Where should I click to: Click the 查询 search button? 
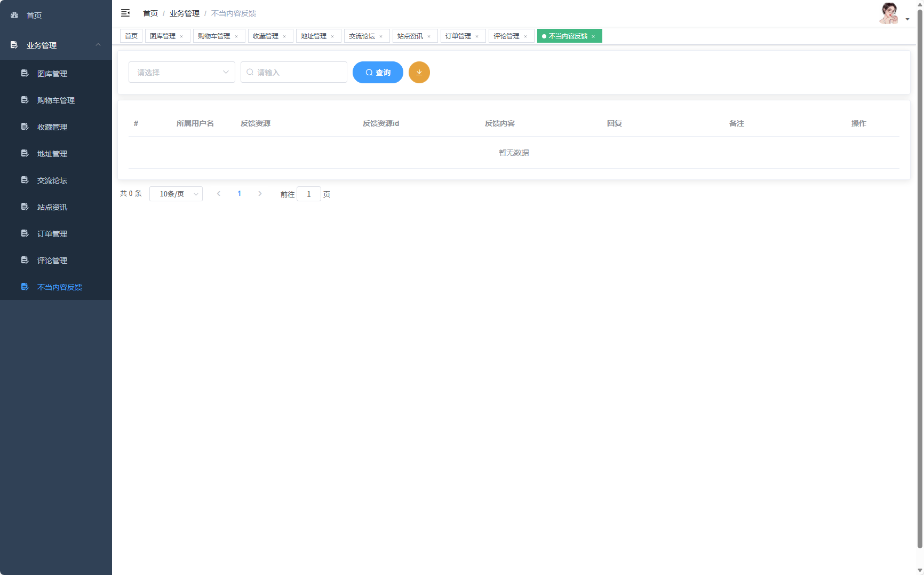378,72
